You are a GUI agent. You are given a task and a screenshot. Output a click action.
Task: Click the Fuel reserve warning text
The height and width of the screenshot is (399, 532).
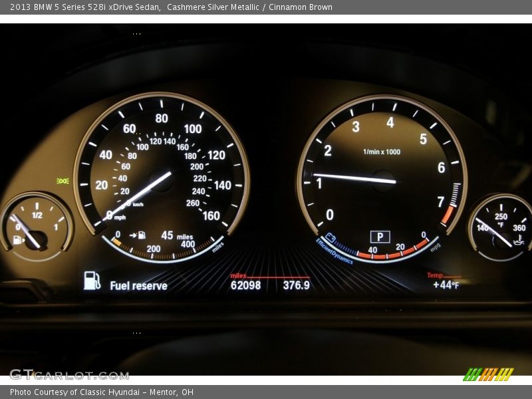(138, 286)
